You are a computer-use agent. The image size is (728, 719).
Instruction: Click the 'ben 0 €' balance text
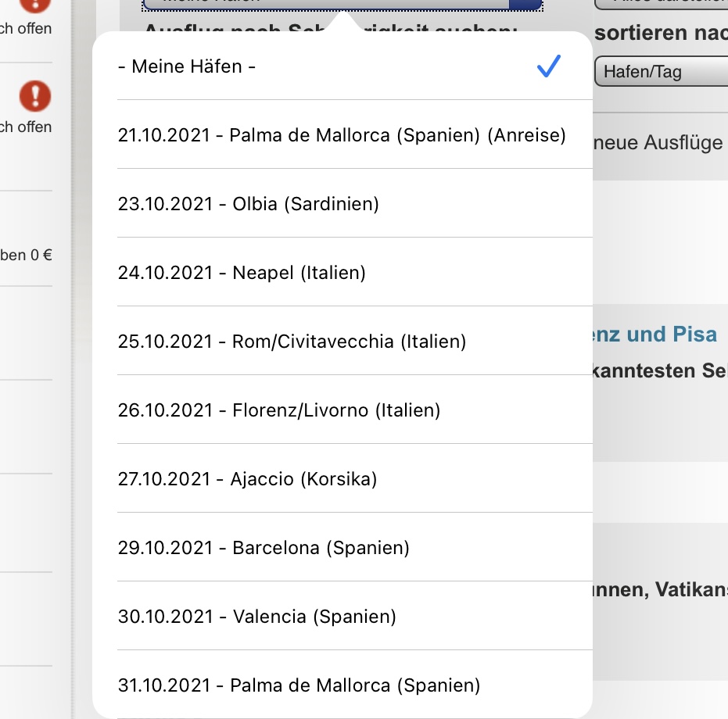26,254
